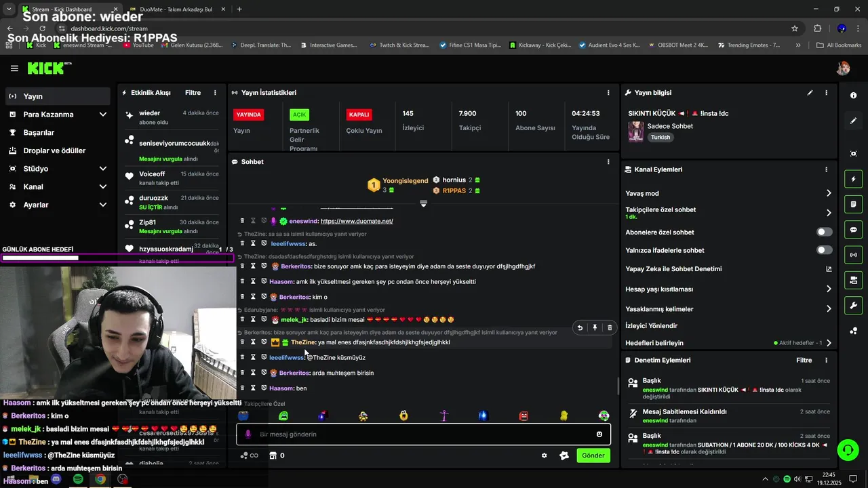Open the Takipçilere özel sohbet chevron
Viewport: 868px width, 488px height.
coord(829,213)
